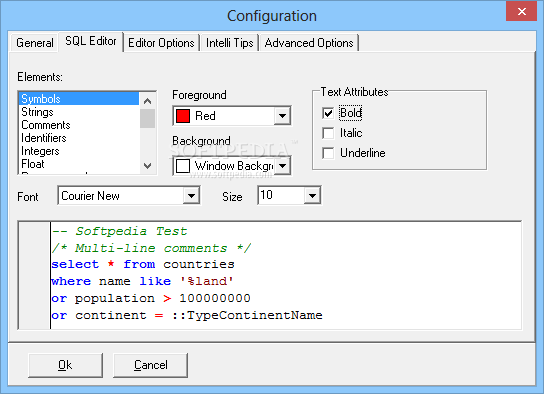This screenshot has width=544, height=394.
Task: Select Comments in the Elements list
Action: click(x=79, y=125)
